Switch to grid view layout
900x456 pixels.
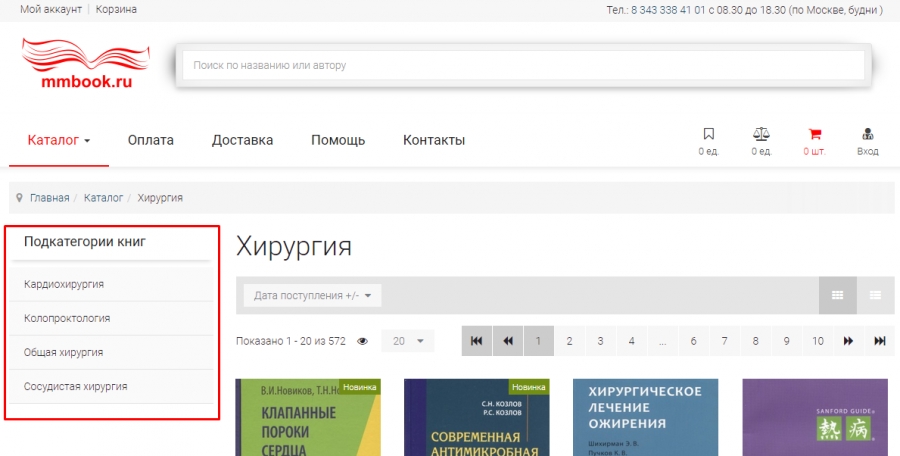click(x=837, y=295)
